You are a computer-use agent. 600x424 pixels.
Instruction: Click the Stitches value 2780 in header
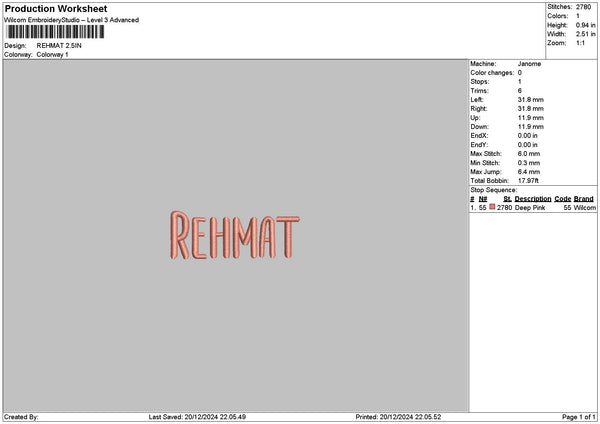(583, 7)
